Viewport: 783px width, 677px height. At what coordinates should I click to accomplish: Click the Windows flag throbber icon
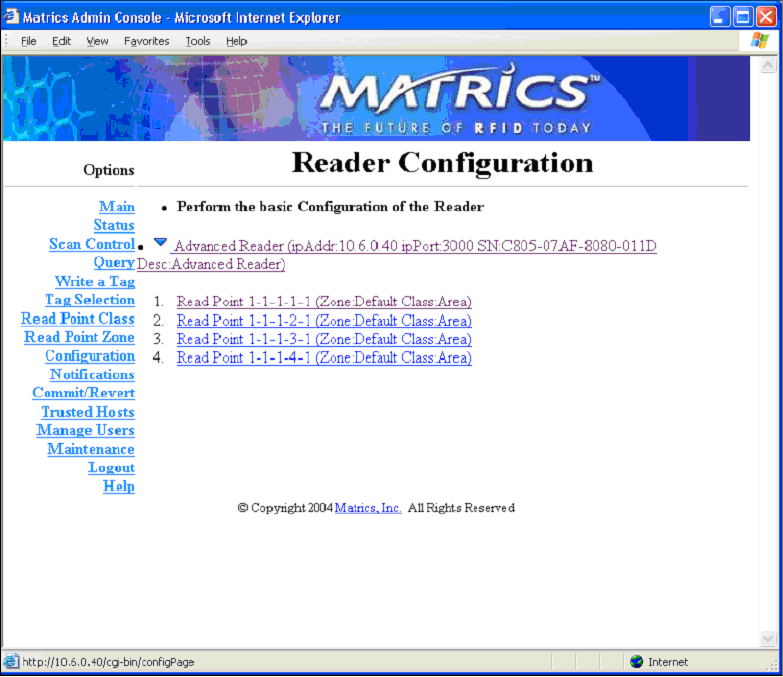[x=760, y=40]
